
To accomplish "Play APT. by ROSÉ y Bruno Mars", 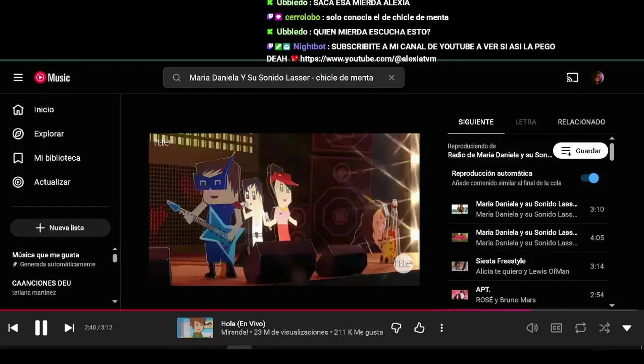I will 528,295.
